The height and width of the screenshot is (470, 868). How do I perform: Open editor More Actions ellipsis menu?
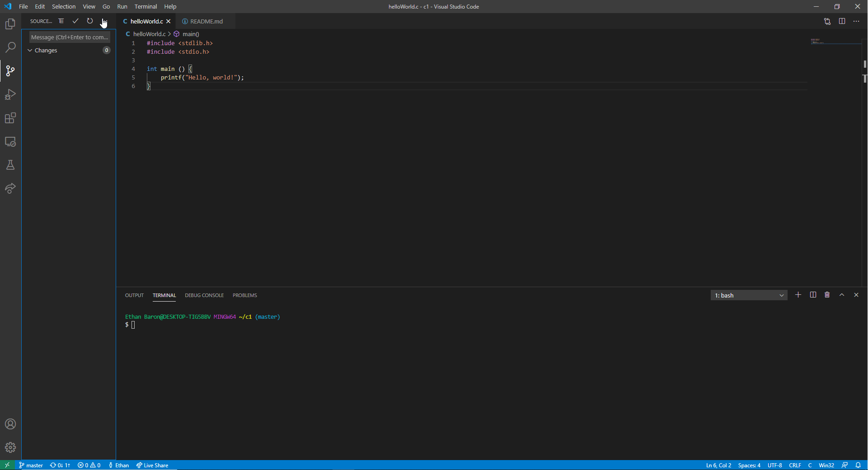(856, 21)
